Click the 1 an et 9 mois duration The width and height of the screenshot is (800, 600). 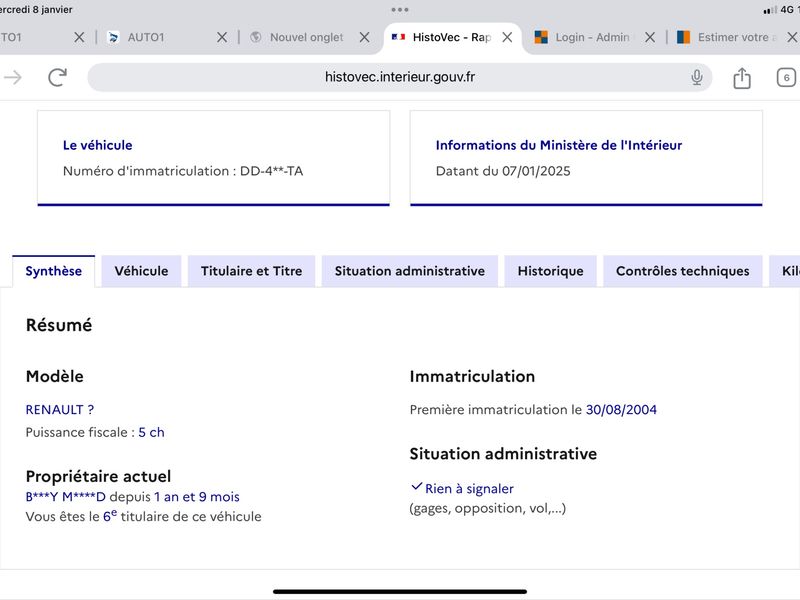pyautogui.click(x=197, y=496)
